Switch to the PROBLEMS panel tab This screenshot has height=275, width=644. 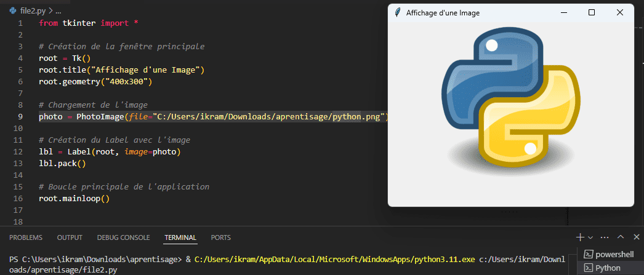point(26,237)
